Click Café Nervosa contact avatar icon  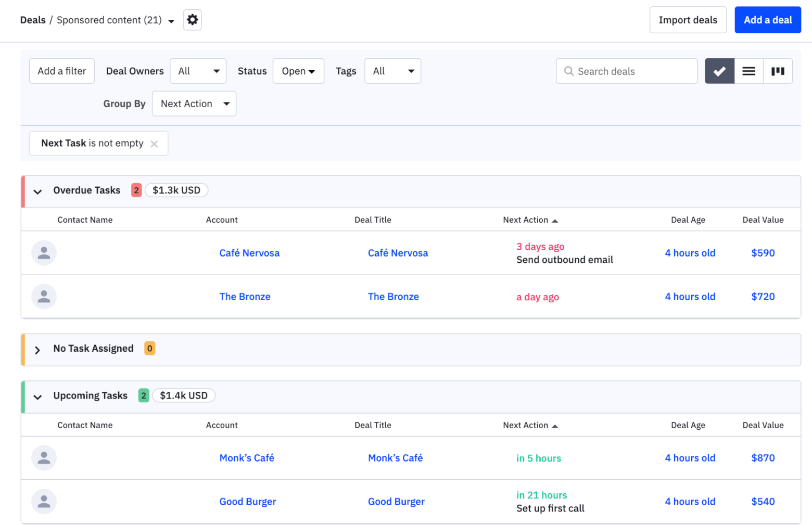(x=44, y=253)
